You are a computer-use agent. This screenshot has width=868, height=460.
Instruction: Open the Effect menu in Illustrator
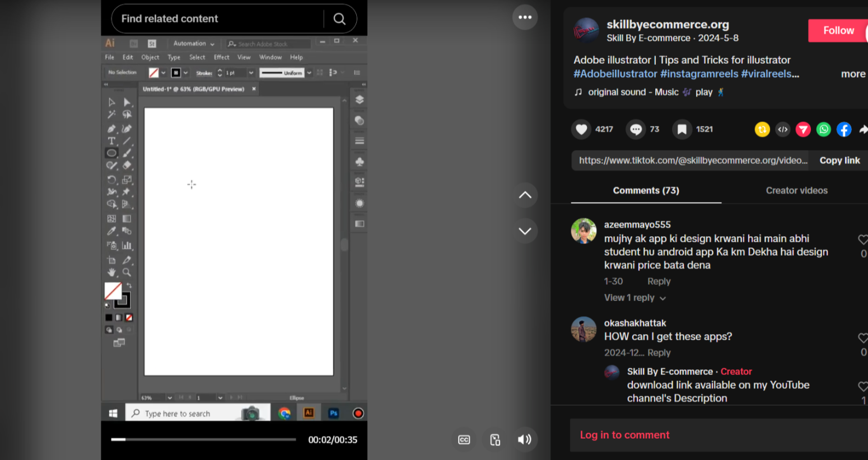point(221,57)
